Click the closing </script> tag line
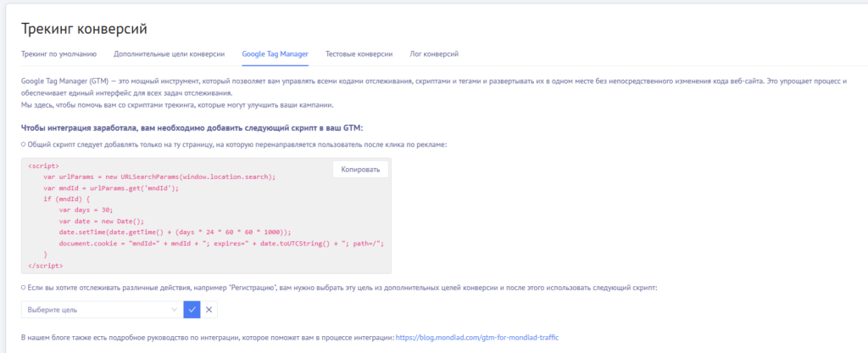Image resolution: width=868 pixels, height=353 pixels. click(46, 266)
